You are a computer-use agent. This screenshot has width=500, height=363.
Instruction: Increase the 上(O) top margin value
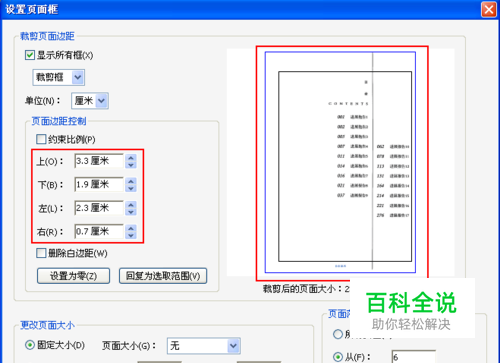[131, 158]
